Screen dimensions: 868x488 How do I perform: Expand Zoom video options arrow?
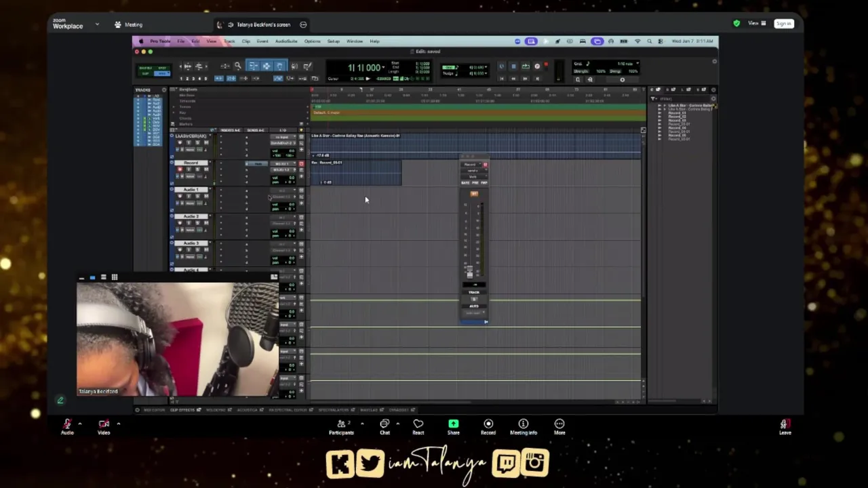(118, 424)
